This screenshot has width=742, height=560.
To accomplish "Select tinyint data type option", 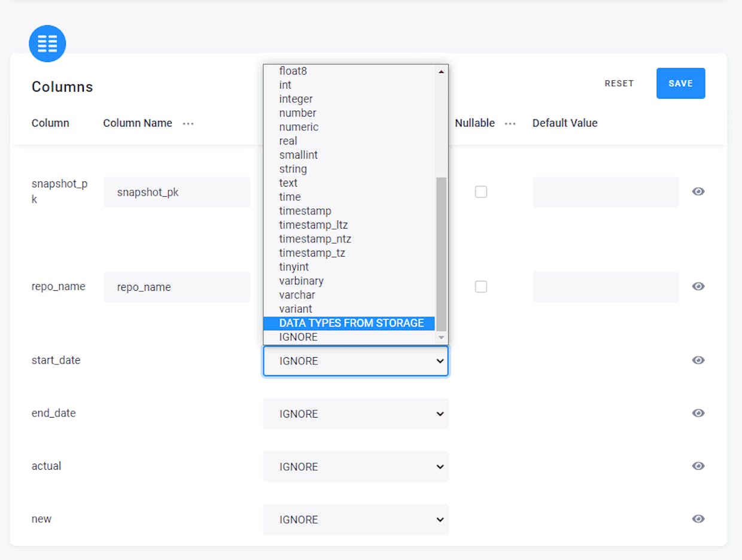I will 349,267.
